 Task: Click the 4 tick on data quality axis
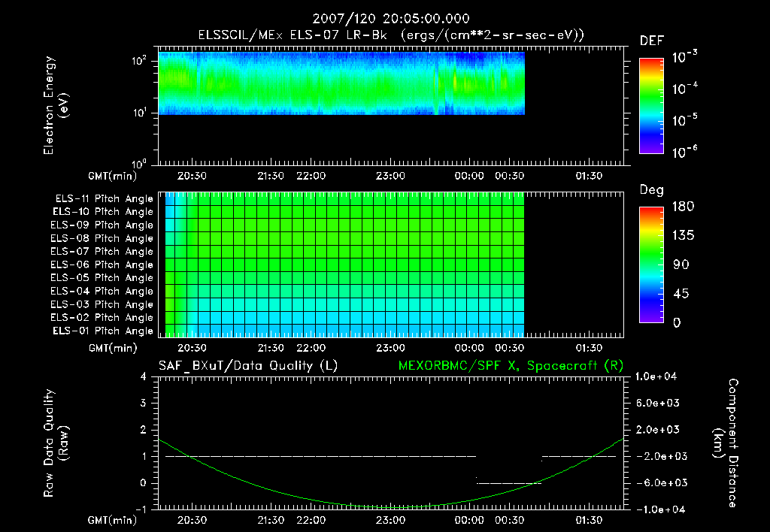coord(144,376)
